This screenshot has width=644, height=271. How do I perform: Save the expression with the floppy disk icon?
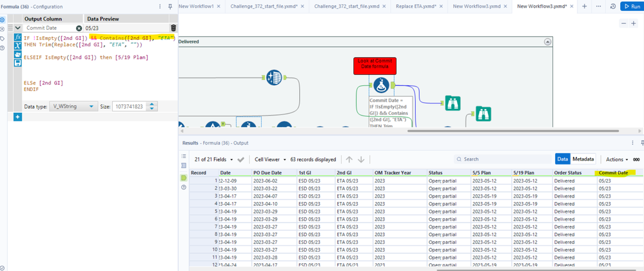(x=17, y=63)
